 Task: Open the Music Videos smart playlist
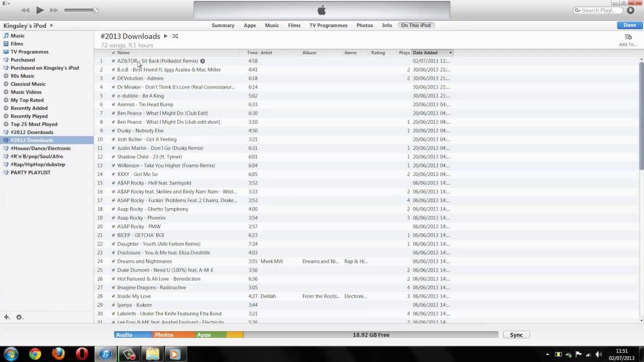pyautogui.click(x=26, y=92)
